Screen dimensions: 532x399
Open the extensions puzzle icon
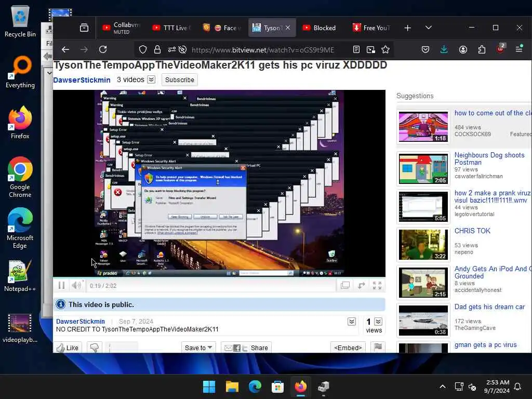point(482,50)
